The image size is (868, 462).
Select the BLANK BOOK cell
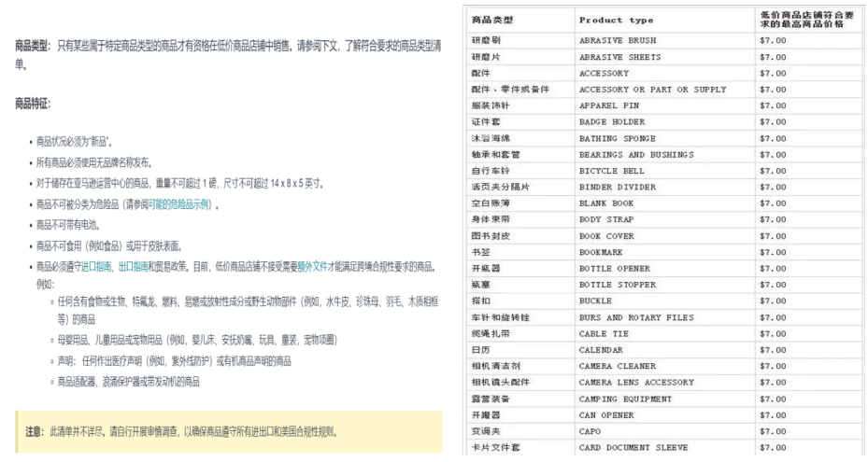(665, 203)
